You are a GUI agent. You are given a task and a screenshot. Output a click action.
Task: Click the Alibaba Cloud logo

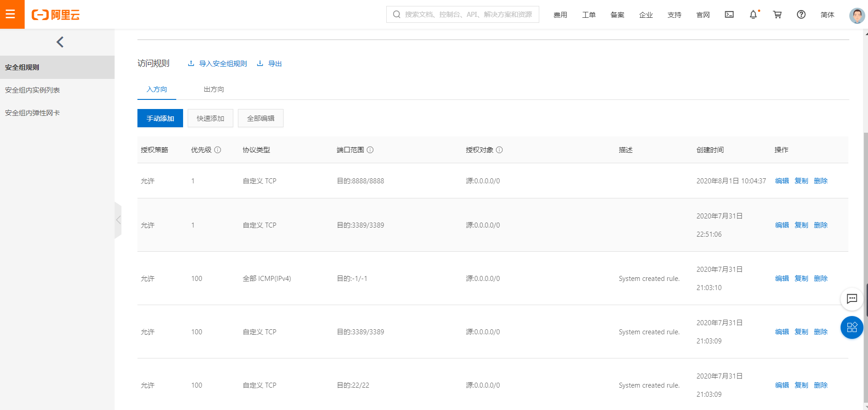coord(55,15)
